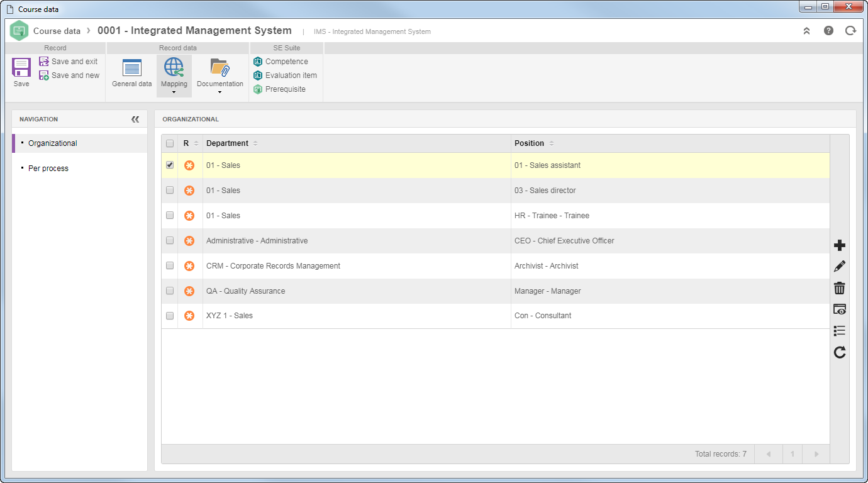Delete selected record with trash icon

[840, 288]
